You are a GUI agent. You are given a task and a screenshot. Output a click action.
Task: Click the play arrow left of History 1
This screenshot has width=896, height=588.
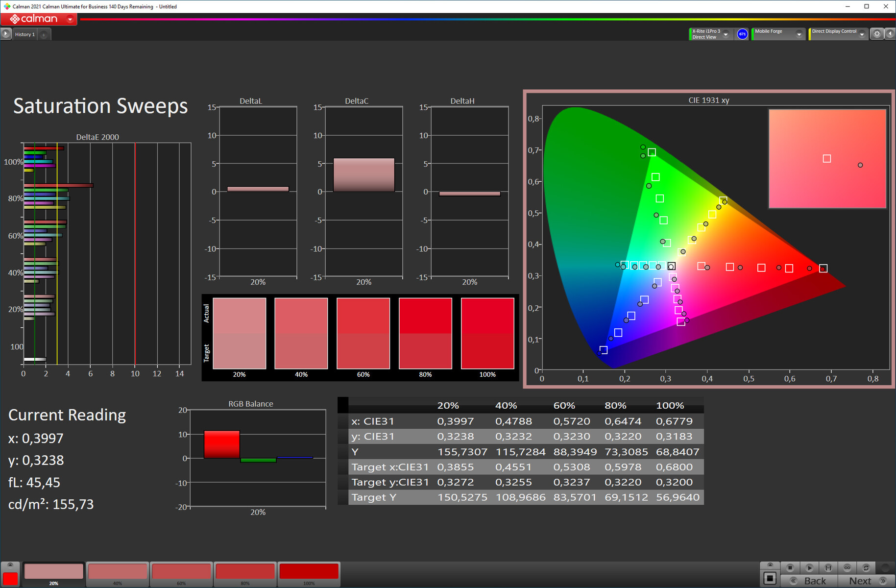(x=5, y=34)
